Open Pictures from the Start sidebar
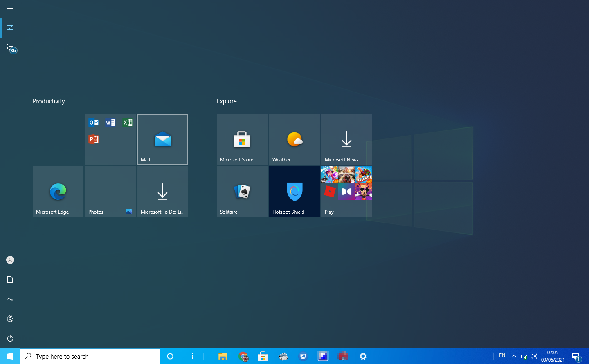589x364 pixels. 10,299
